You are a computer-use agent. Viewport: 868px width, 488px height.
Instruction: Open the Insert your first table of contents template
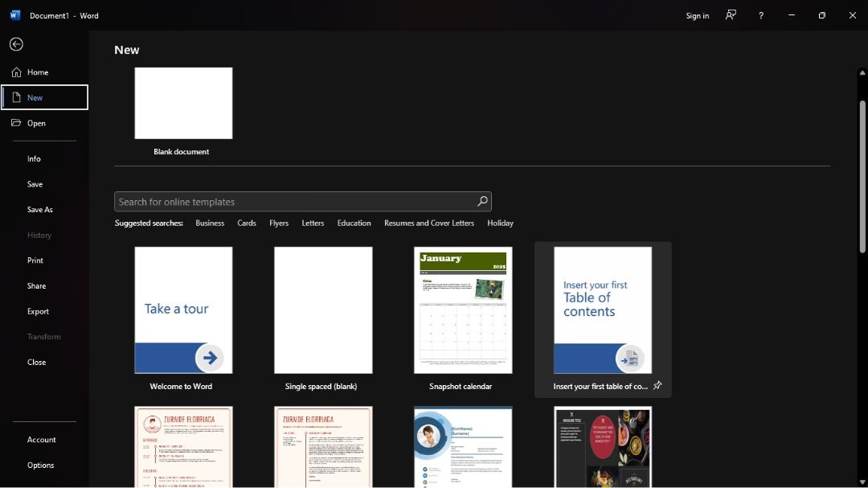pos(603,310)
